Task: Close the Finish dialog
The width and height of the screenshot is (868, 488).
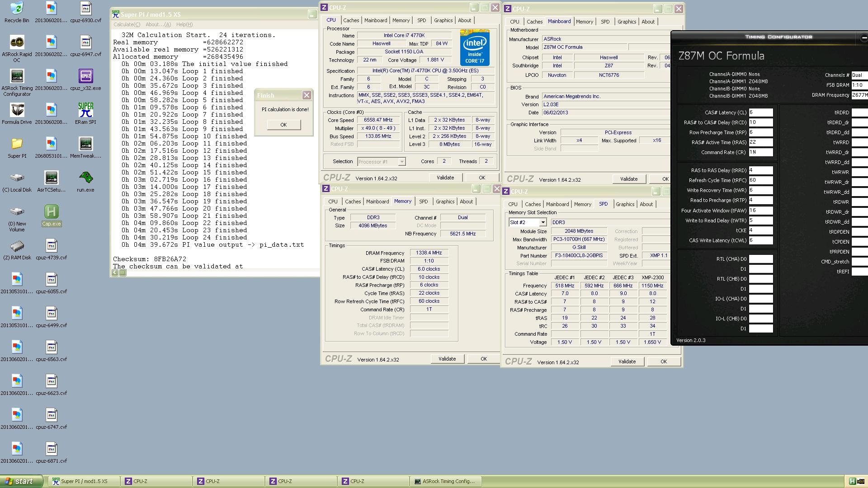Action: pos(307,95)
